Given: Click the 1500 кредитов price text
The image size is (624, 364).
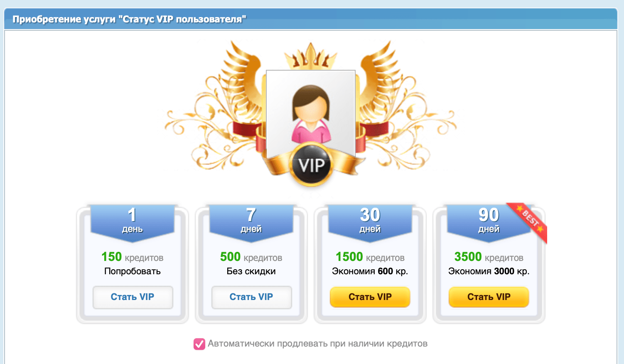Looking at the screenshot, I should (370, 257).
